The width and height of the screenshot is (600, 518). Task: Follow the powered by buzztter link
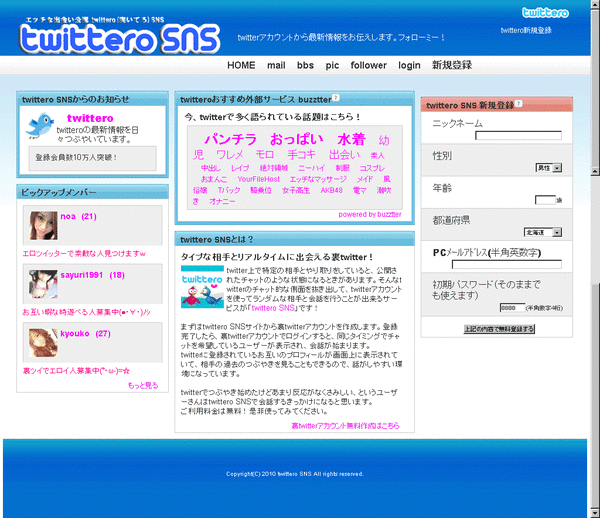coord(370,215)
